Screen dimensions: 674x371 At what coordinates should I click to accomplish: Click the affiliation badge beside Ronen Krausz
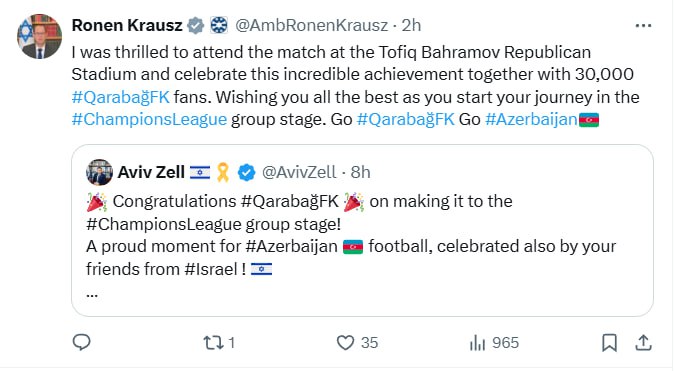coord(218,25)
